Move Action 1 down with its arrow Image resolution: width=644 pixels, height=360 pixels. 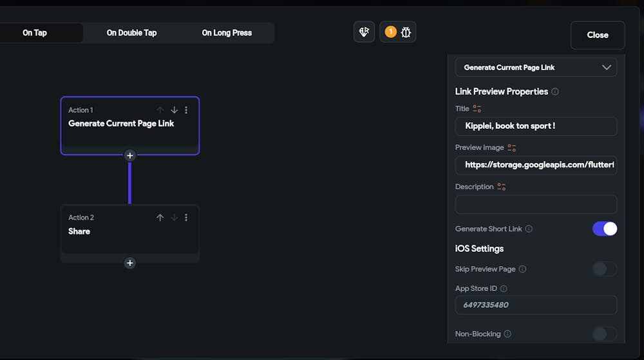tap(174, 110)
